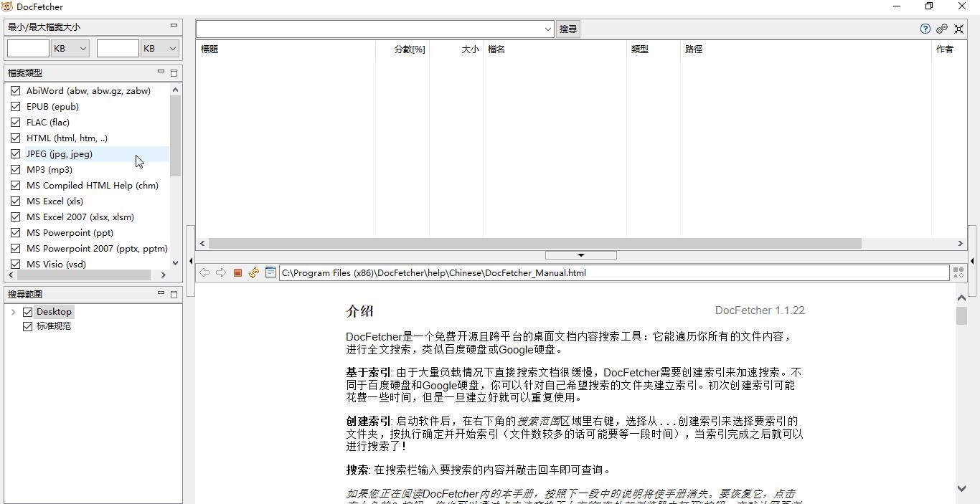Click the DocFetcher 1.1.22 version text
Viewport: 980px width, 504px height.
coord(760,310)
